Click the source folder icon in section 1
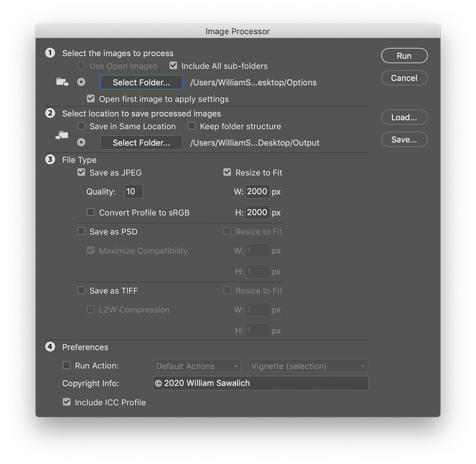 point(62,82)
